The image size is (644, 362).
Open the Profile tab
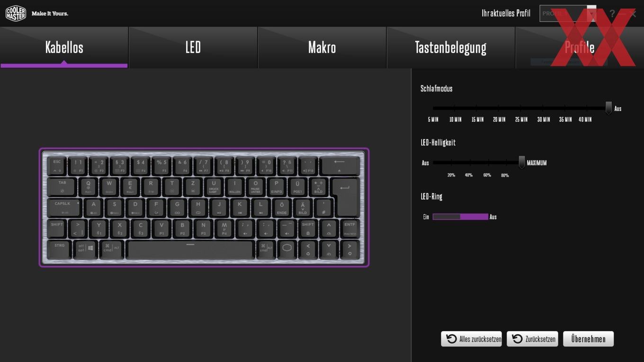click(580, 47)
